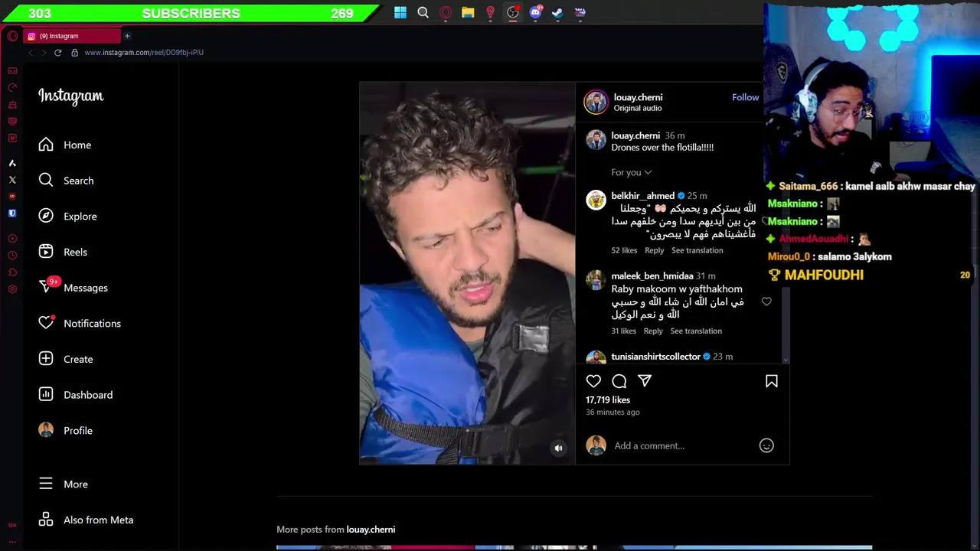Open the Twitch-style sidebar icon at top
Screen dimensions: 980x551
[x=12, y=70]
